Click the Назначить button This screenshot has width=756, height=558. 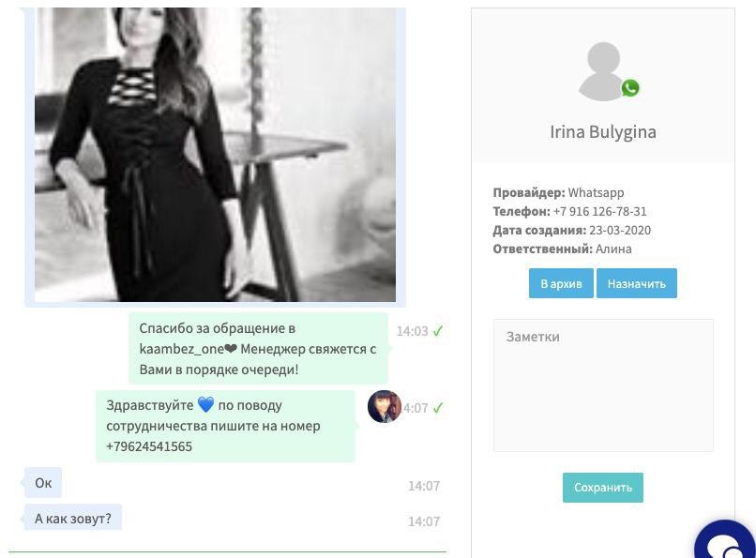(637, 283)
